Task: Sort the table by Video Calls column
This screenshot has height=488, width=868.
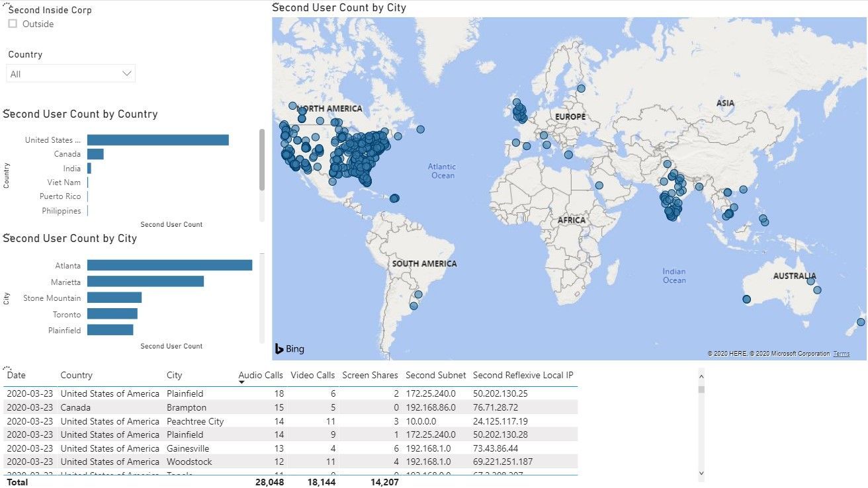Action: tap(312, 375)
